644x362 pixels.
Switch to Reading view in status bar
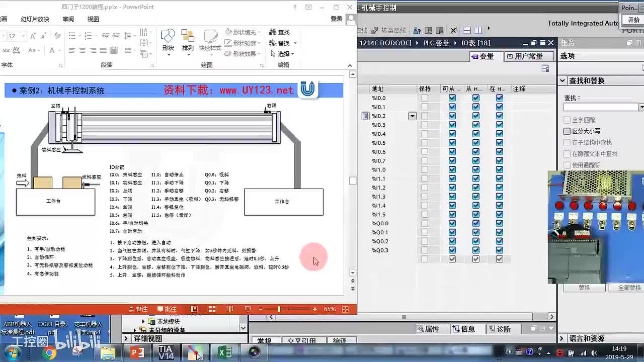[x=229, y=309]
